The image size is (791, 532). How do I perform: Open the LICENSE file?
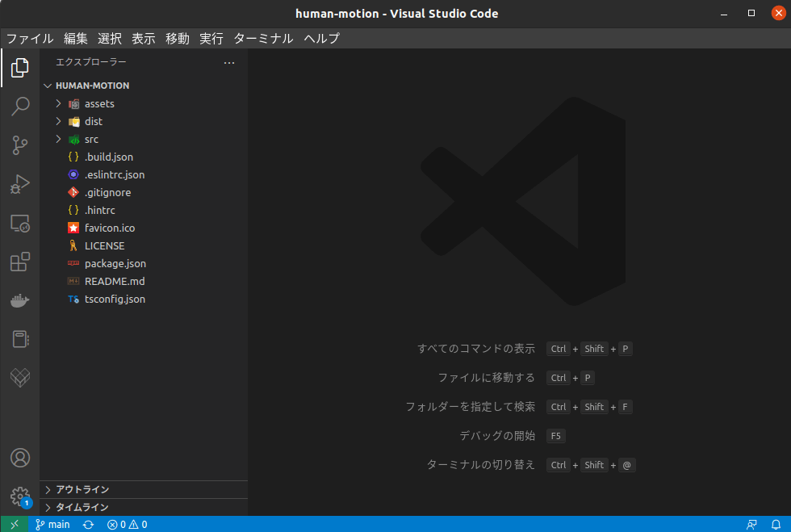pyautogui.click(x=144, y=245)
